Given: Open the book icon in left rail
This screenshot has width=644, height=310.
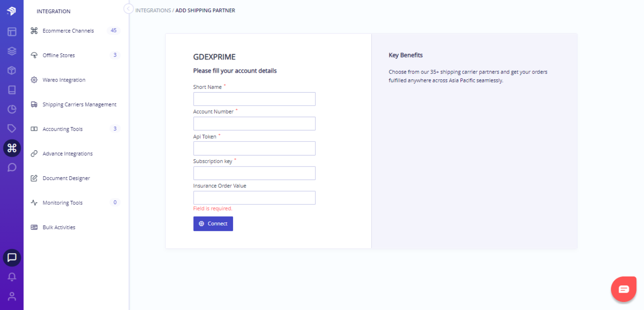Looking at the screenshot, I should coord(12,90).
